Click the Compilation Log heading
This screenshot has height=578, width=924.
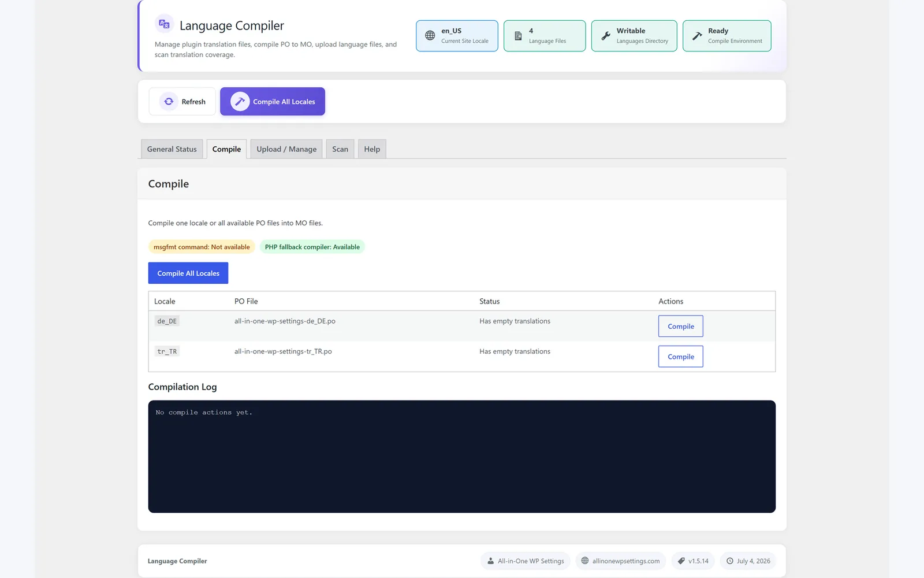(182, 387)
